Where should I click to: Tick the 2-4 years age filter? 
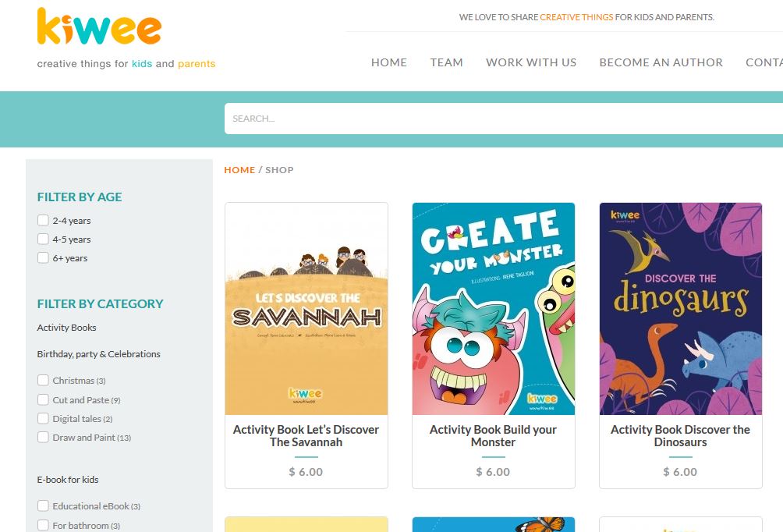(43, 220)
